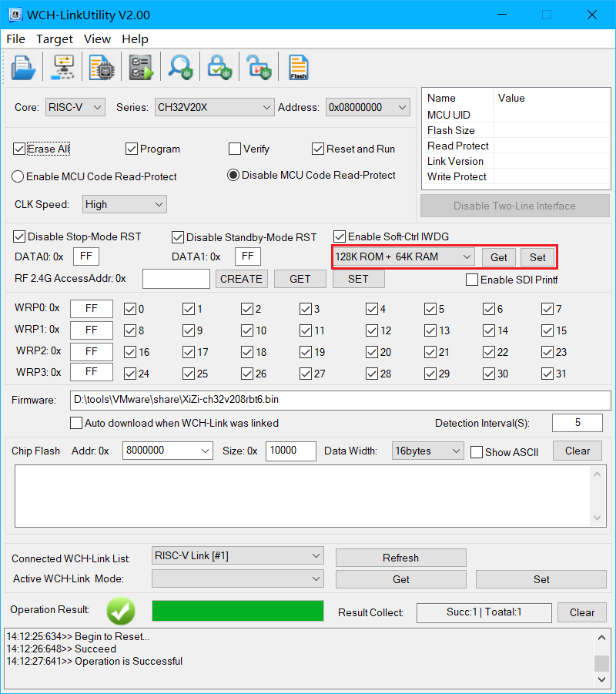616x694 pixels.
Task: Open the Core RISC-V dropdown
Action: point(75,107)
